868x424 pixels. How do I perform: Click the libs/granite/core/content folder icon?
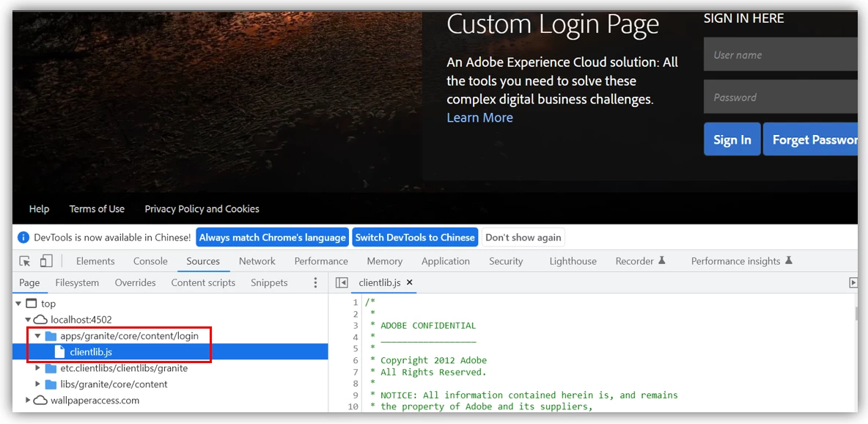[51, 384]
